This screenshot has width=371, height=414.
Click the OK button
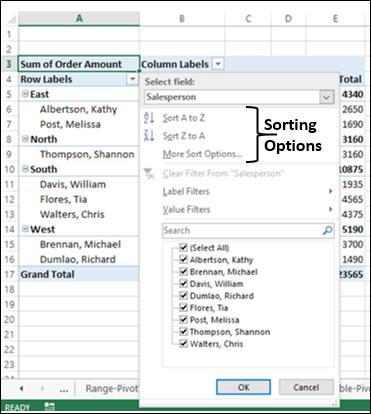point(244,387)
